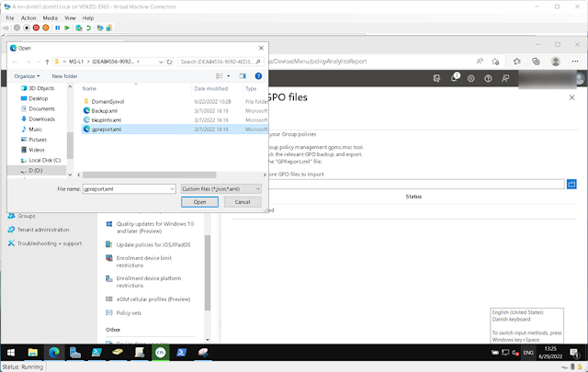Click the Intune feedback icon
Image resolution: width=588 pixels, height=372 pixels.
tap(505, 78)
